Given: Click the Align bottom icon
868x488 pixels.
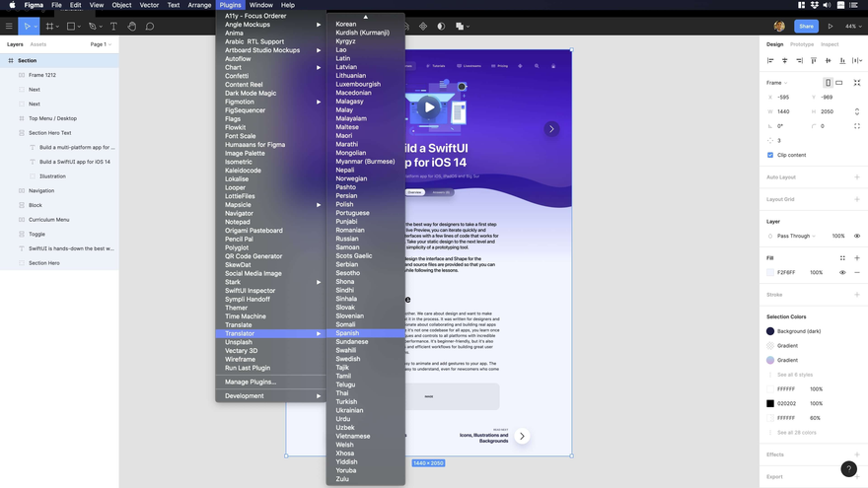Looking at the screenshot, I should point(842,60).
